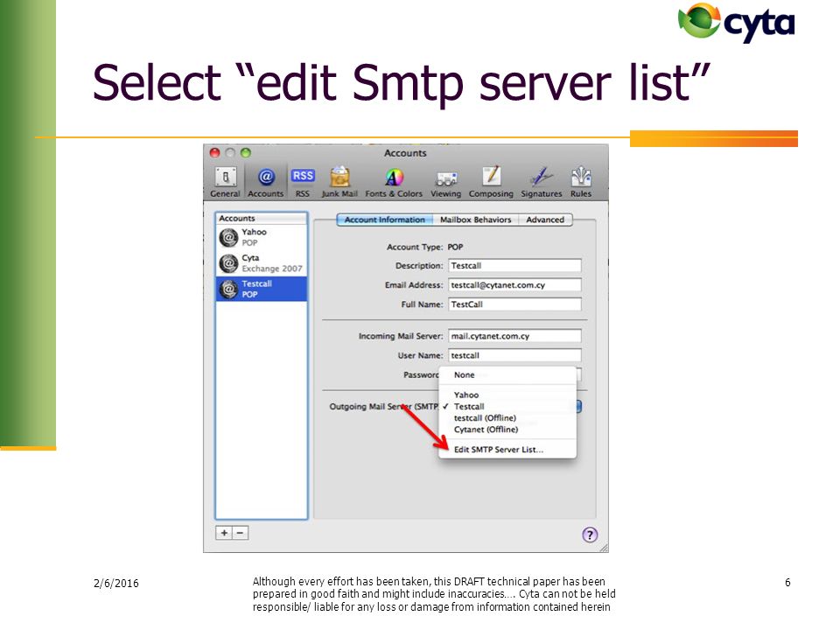
Task: Select Edit SMTP Server List option
Action: click(x=507, y=450)
